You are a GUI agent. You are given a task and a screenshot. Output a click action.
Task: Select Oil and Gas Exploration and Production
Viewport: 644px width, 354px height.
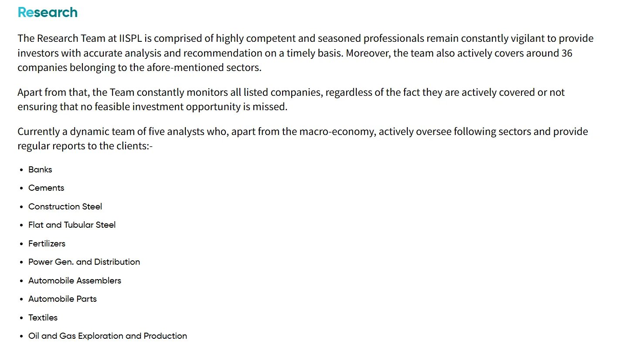pyautogui.click(x=108, y=336)
